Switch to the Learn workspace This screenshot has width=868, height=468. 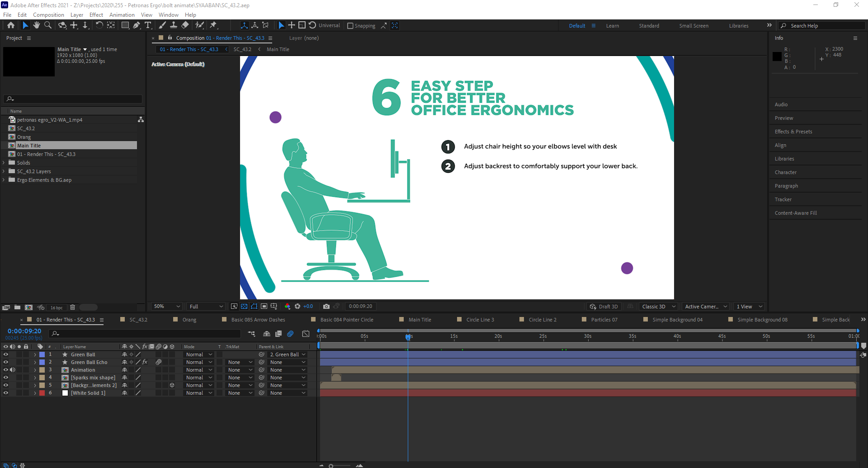pos(612,26)
